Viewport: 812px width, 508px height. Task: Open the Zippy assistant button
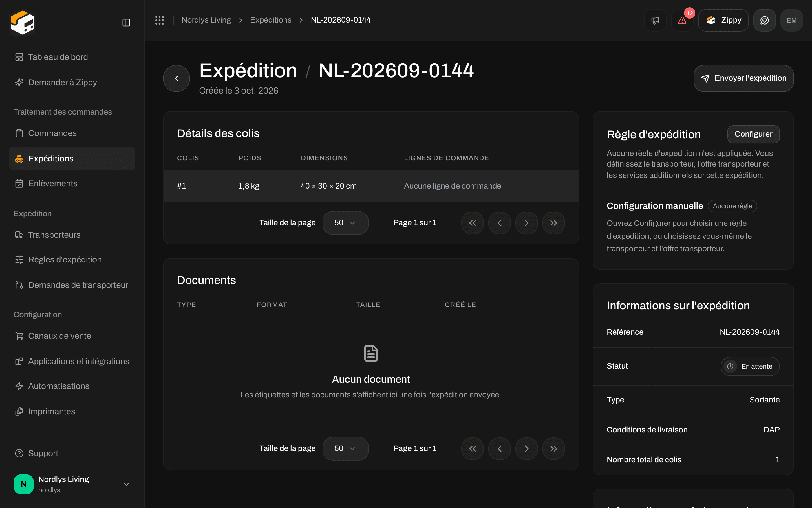pos(723,20)
